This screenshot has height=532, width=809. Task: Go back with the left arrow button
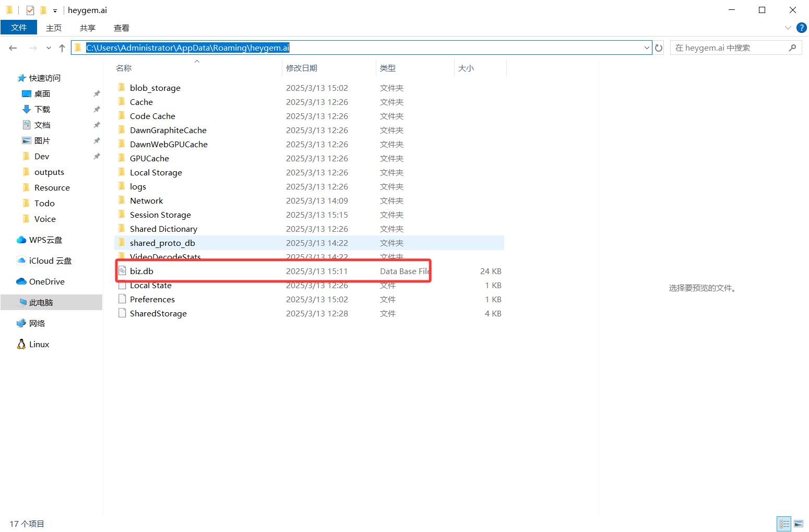(x=13, y=48)
